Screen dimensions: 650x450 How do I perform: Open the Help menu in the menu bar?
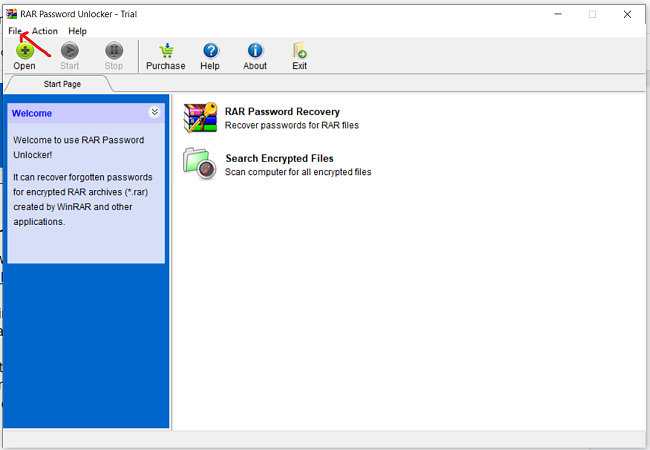pyautogui.click(x=78, y=31)
